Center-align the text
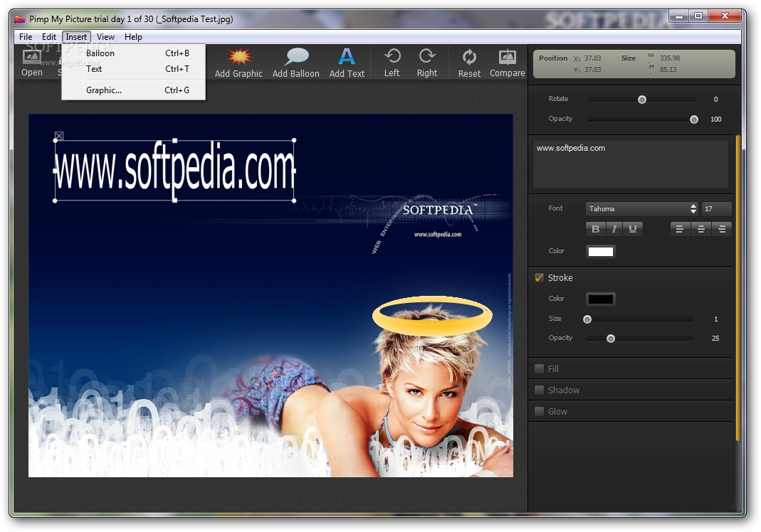 pos(700,229)
